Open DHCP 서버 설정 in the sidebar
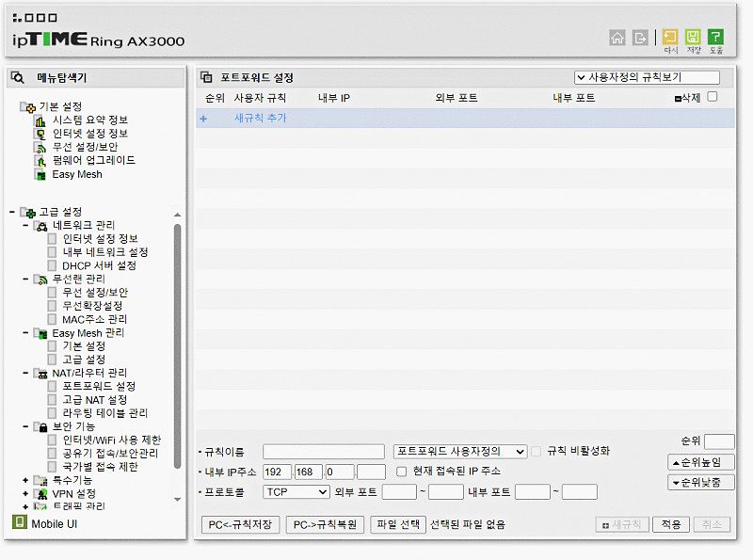 [x=99, y=266]
